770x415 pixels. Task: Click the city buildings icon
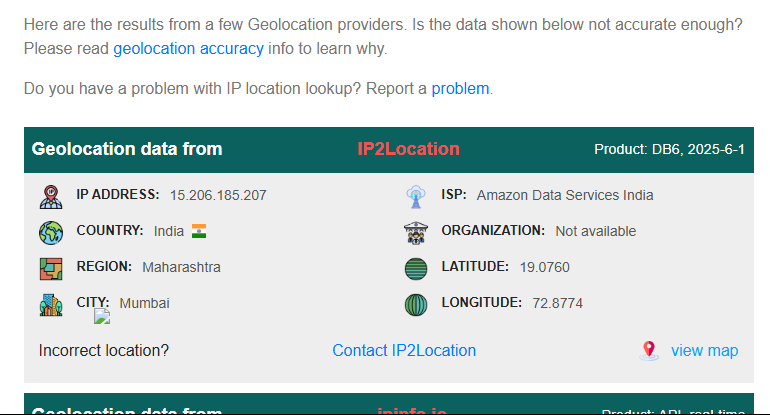click(x=51, y=304)
